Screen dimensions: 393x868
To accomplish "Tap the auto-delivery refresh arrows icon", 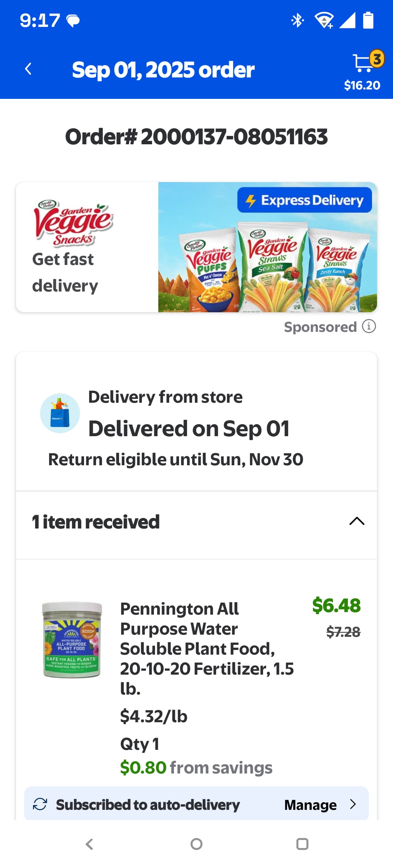I will (40, 804).
